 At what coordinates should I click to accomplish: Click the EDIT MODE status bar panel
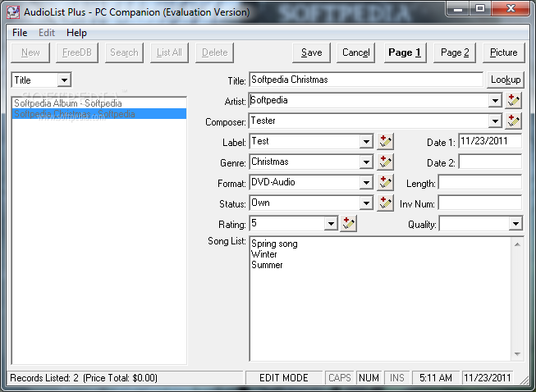pyautogui.click(x=284, y=378)
